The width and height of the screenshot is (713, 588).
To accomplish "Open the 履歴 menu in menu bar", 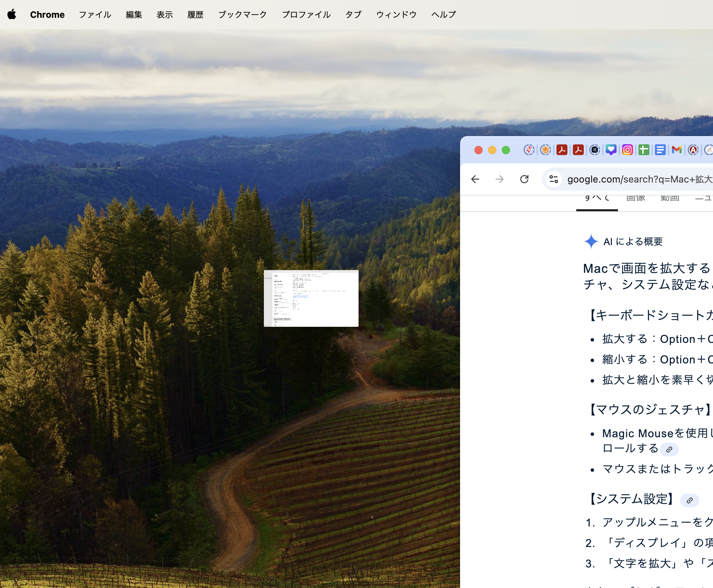I will pos(195,14).
